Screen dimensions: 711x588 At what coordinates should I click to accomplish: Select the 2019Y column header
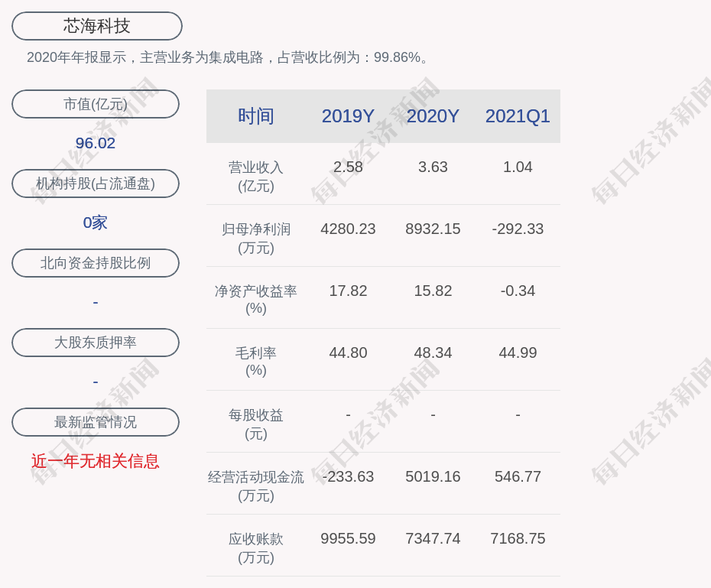click(348, 116)
